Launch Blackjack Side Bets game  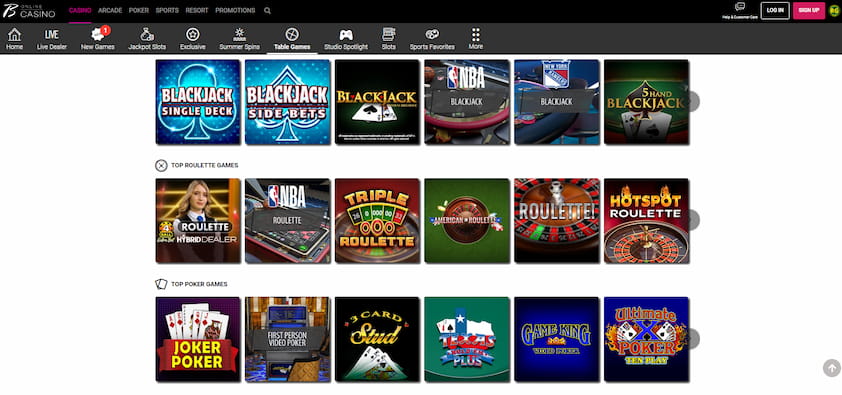point(287,102)
